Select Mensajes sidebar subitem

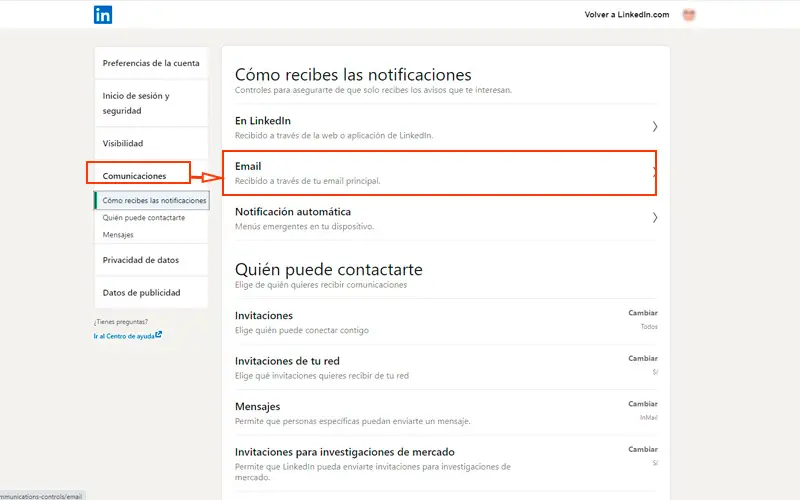pos(118,235)
